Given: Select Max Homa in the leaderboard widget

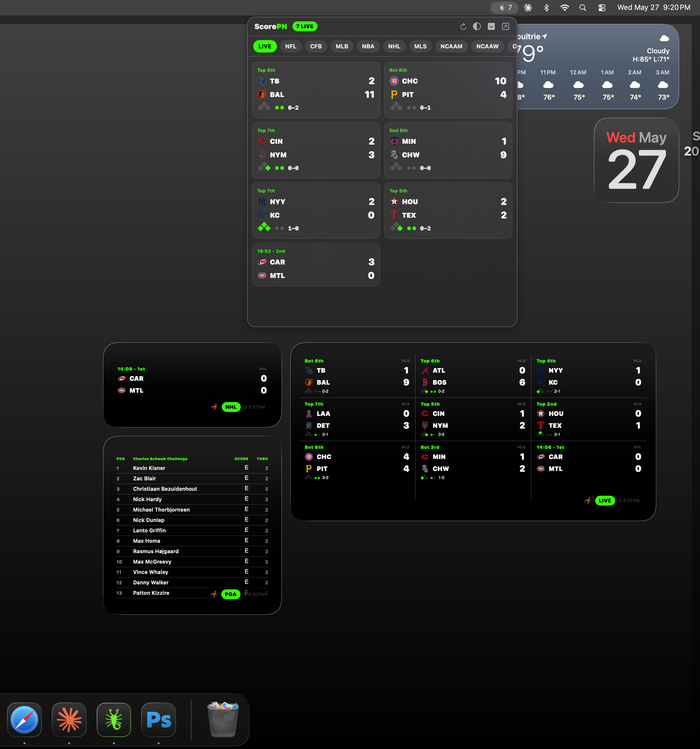Looking at the screenshot, I should 192,541.
